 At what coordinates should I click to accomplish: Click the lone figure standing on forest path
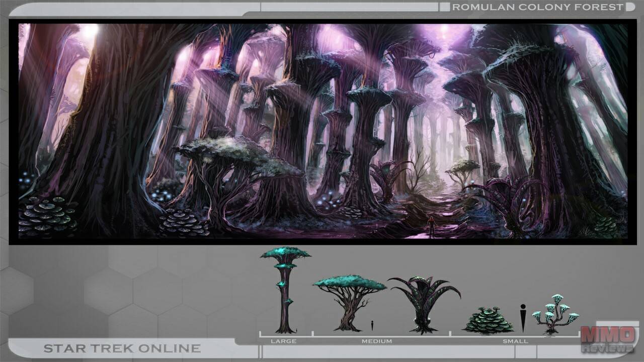point(431,225)
